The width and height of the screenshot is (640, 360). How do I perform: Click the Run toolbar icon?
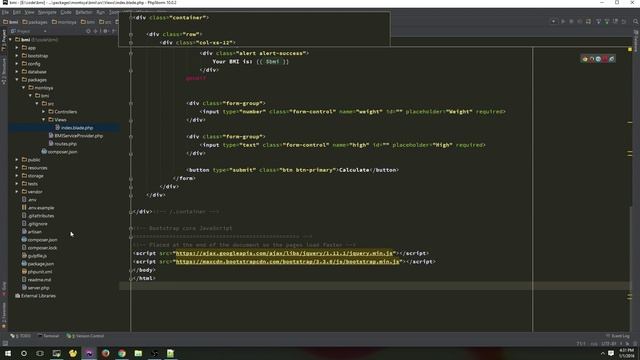(x=562, y=21)
